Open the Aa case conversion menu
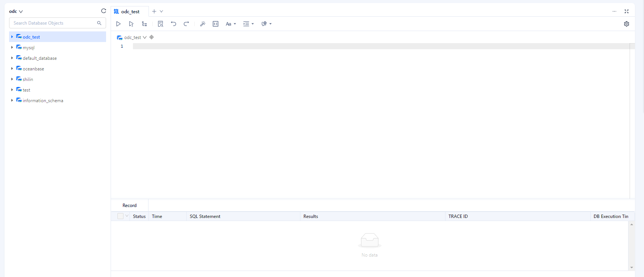The width and height of the screenshot is (644, 277). pos(231,24)
